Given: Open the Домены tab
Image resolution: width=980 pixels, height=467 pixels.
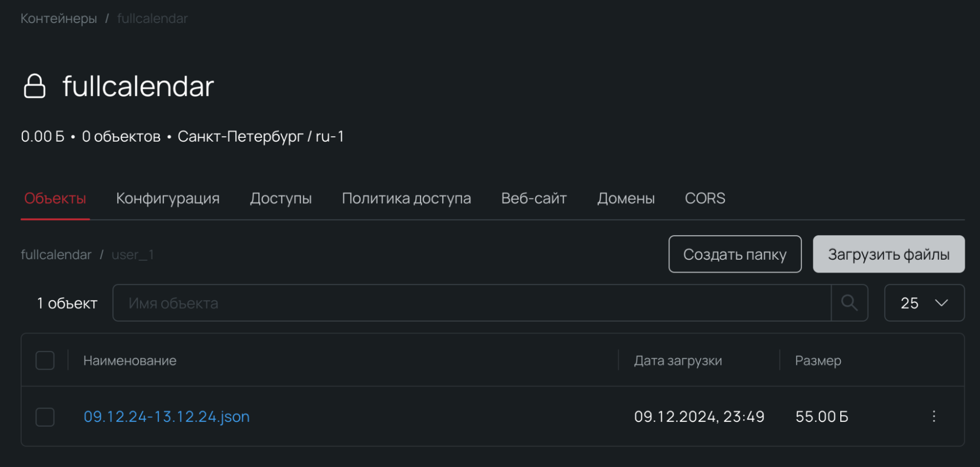Looking at the screenshot, I should pos(626,198).
